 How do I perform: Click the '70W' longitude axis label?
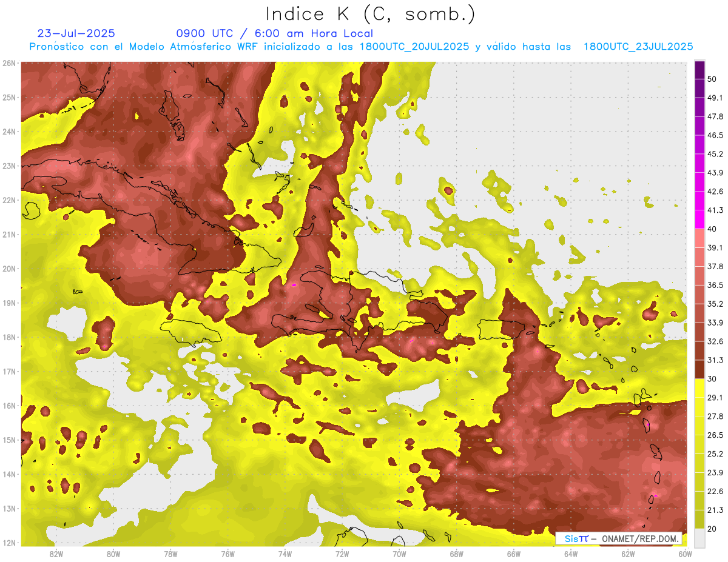click(x=399, y=554)
